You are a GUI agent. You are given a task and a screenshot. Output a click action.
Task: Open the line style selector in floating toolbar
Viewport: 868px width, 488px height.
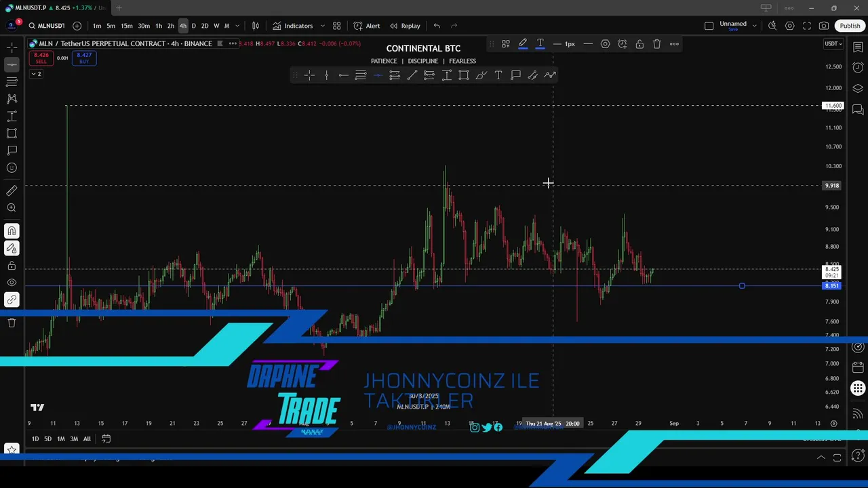588,44
